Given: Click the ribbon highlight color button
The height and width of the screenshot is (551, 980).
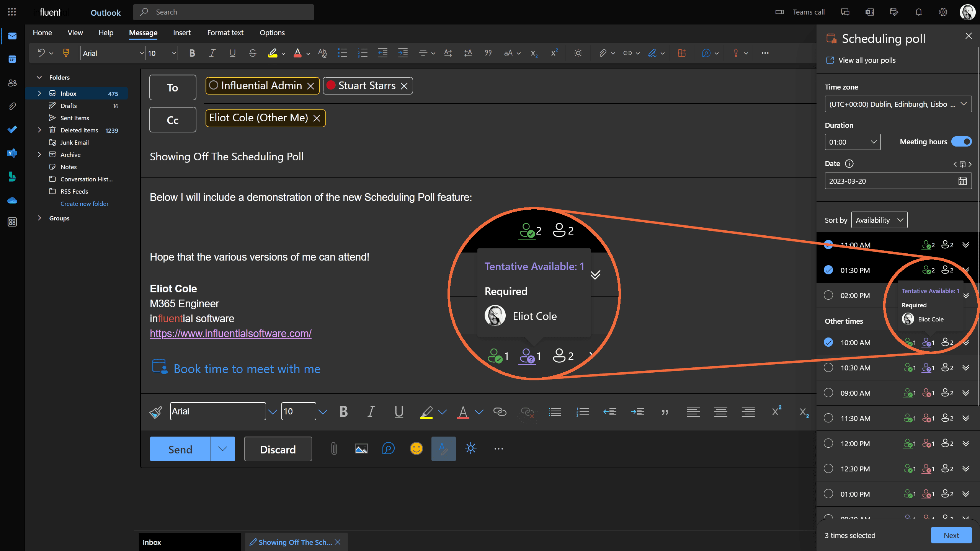Looking at the screenshot, I should pos(273,53).
